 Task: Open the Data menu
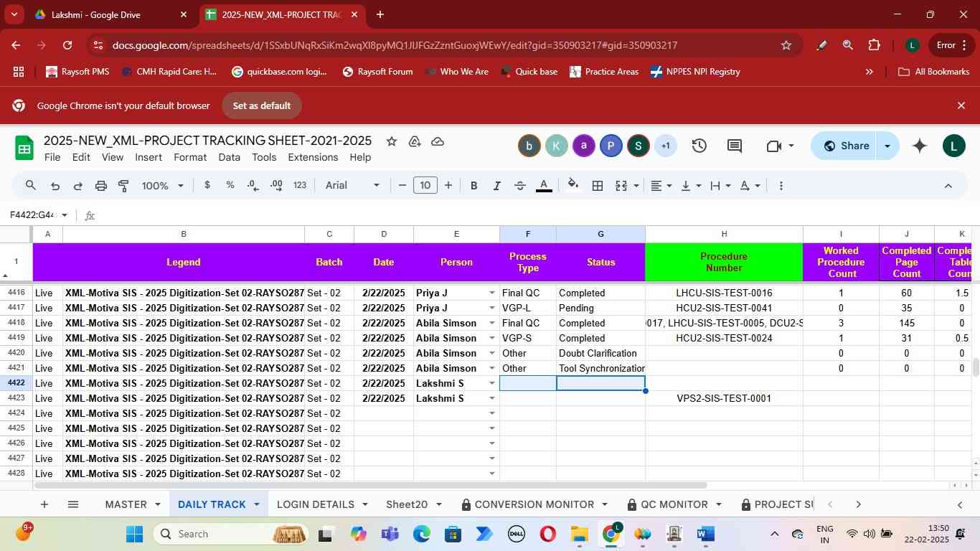click(x=229, y=157)
